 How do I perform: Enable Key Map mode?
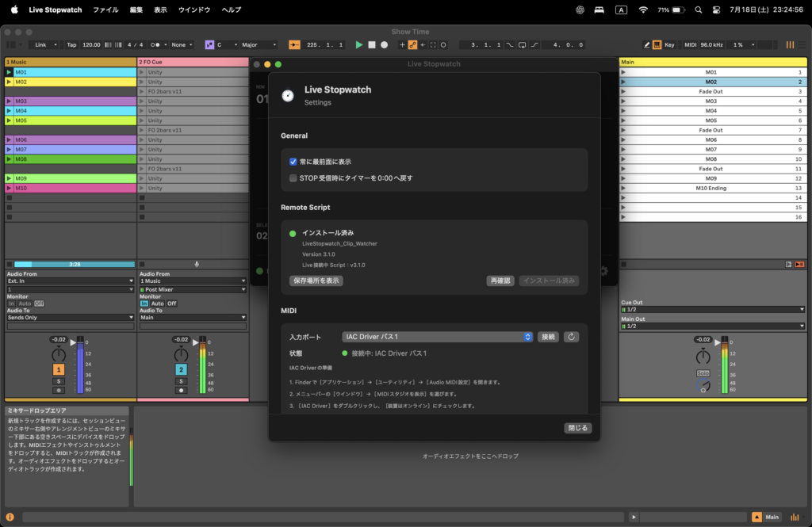669,45
